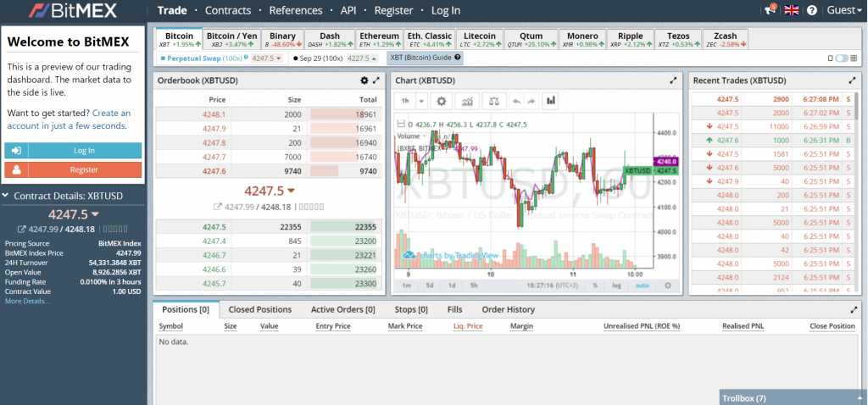This screenshot has height=405, width=868.
Task: Click the external link icon in Contract Details
Action: point(21,229)
